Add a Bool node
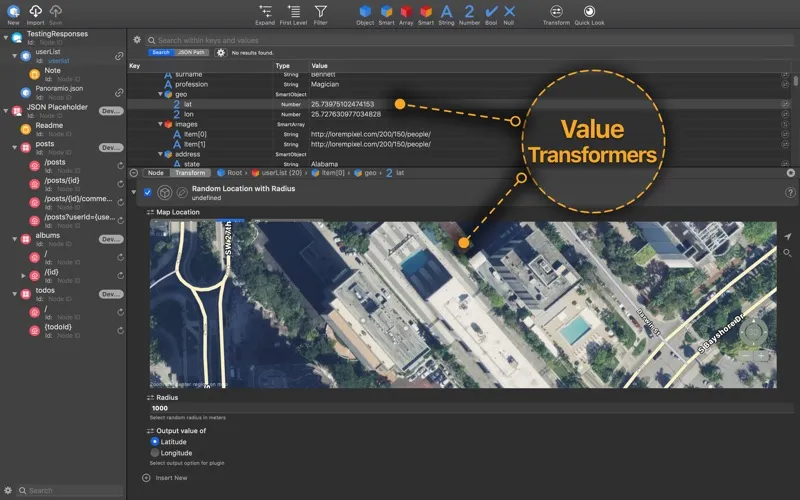 coord(491,11)
